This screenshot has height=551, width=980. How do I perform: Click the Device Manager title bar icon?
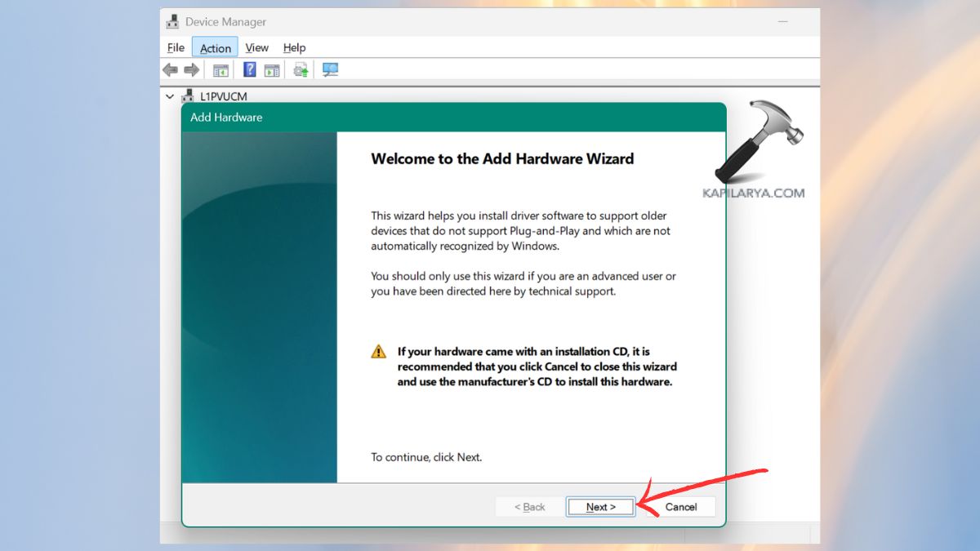click(x=173, y=22)
